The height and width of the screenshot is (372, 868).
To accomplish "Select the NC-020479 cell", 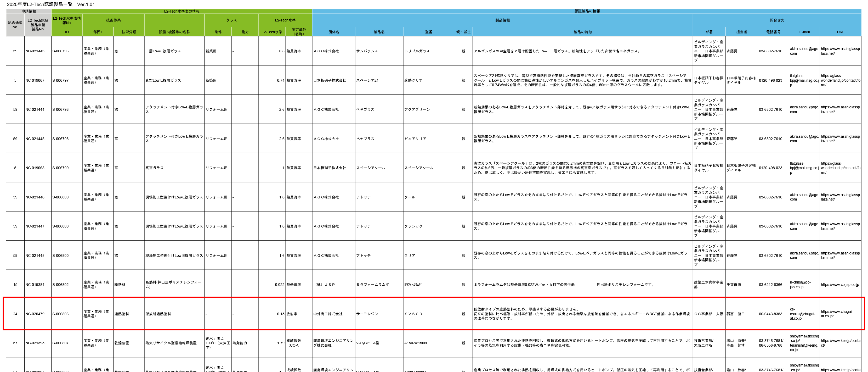I will point(35,314).
